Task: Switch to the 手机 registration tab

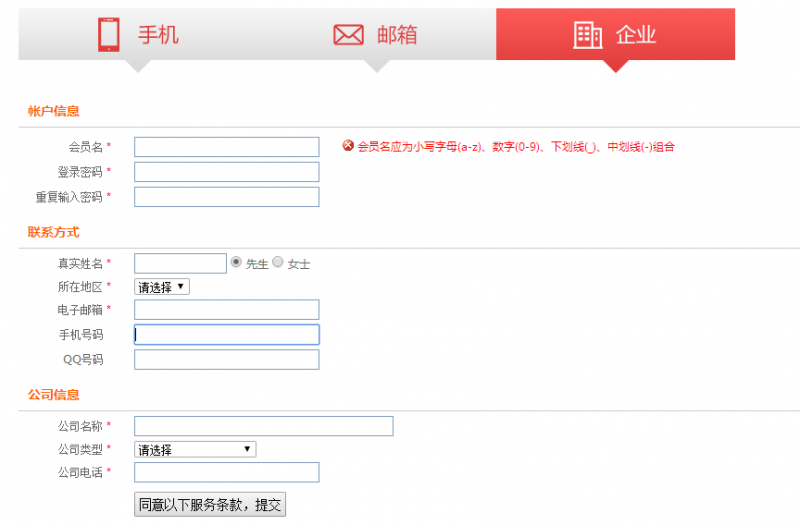Action: (138, 34)
